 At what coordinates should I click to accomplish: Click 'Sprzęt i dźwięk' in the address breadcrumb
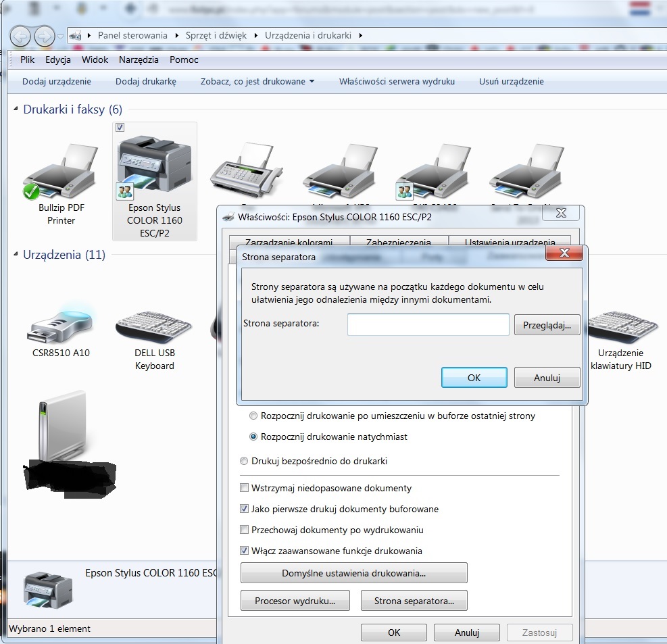216,36
